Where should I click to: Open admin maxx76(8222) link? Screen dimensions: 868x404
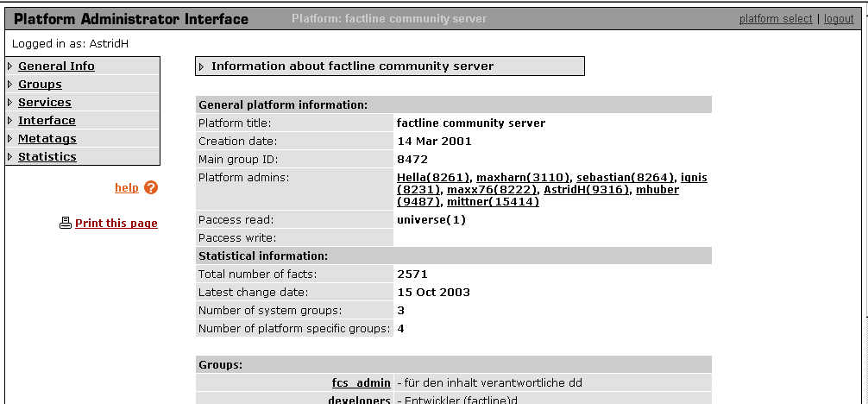[x=492, y=190]
